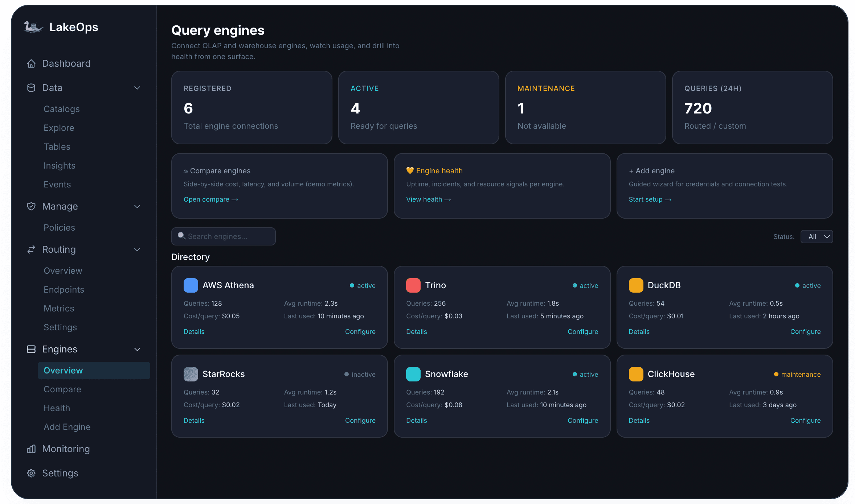Image resolution: width=855 pixels, height=504 pixels.
Task: Click ClickHouse maintenance status label
Action: click(x=797, y=375)
